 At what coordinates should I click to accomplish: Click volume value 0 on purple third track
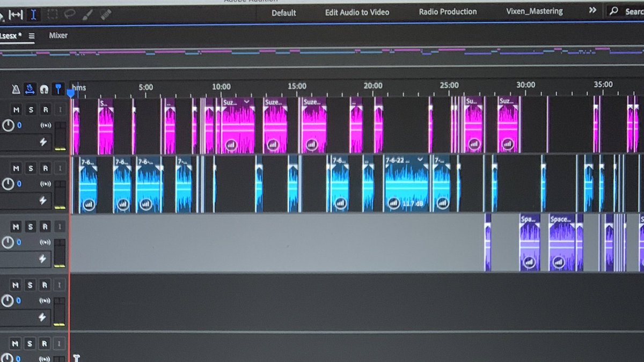pos(19,242)
